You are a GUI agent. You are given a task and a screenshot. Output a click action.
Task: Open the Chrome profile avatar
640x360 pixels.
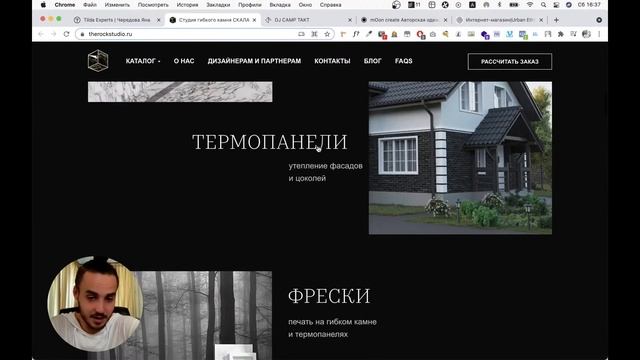tap(586, 34)
